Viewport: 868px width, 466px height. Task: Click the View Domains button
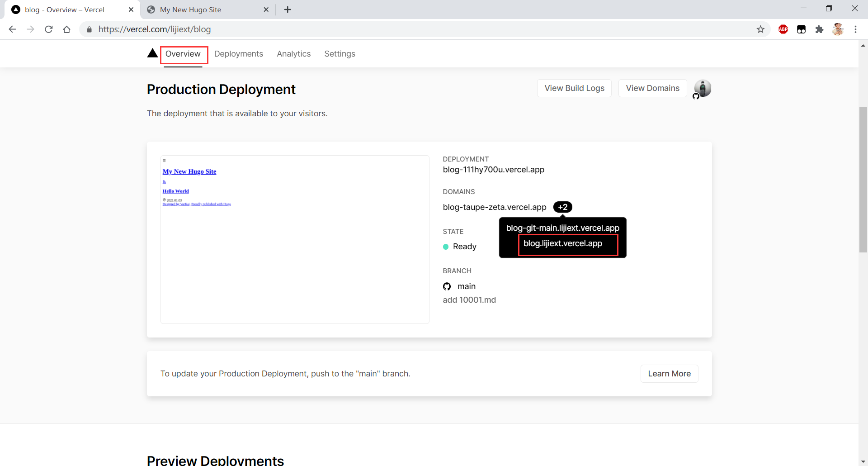652,88
